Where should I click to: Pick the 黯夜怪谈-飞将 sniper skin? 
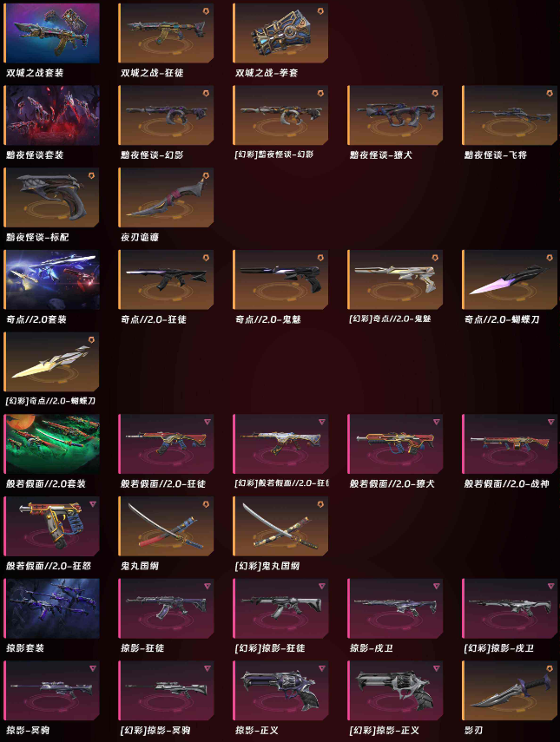(x=510, y=115)
